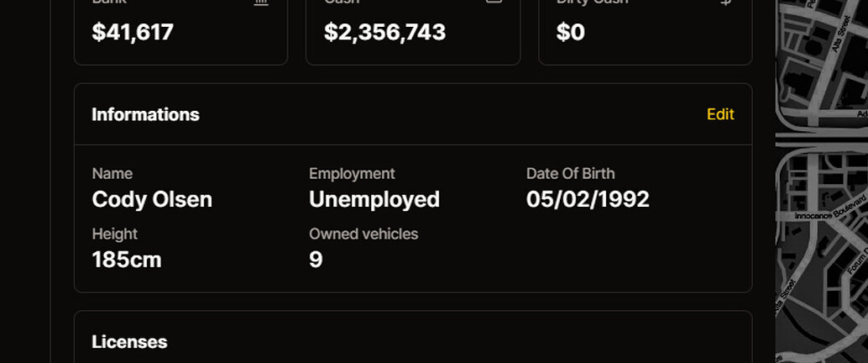Select the $41,617 bank balance
Image resolution: width=868 pixels, height=363 pixels.
133,33
